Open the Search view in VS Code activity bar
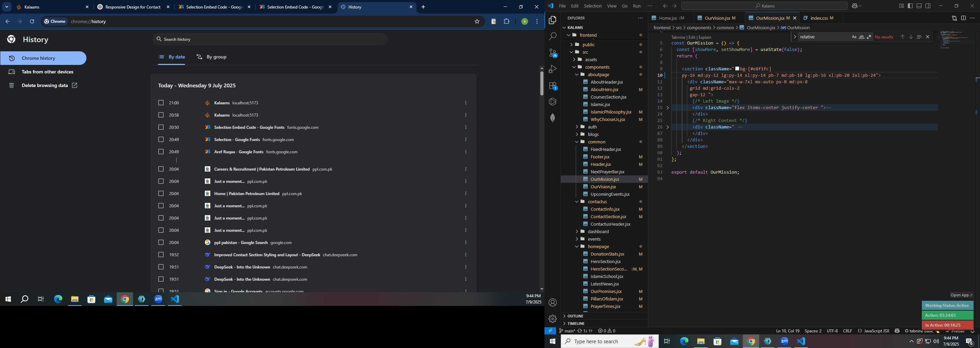The image size is (980, 348). click(x=553, y=36)
